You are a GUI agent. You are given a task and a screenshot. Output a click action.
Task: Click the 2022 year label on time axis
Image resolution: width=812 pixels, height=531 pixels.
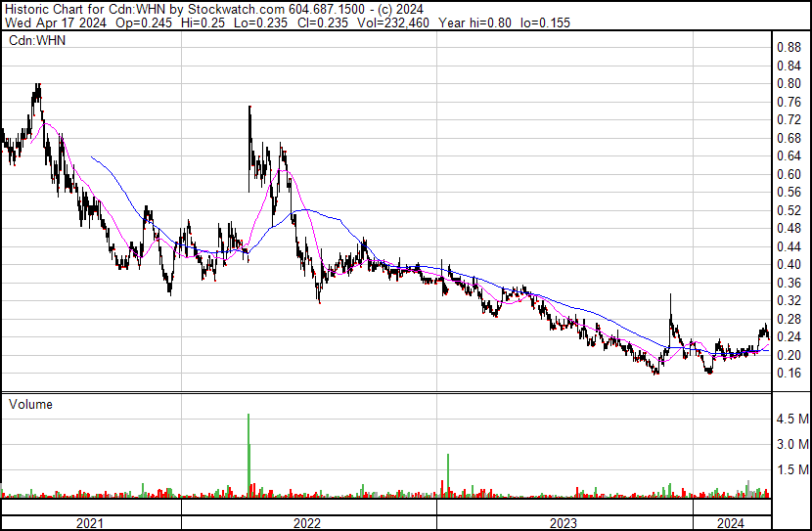(x=307, y=523)
